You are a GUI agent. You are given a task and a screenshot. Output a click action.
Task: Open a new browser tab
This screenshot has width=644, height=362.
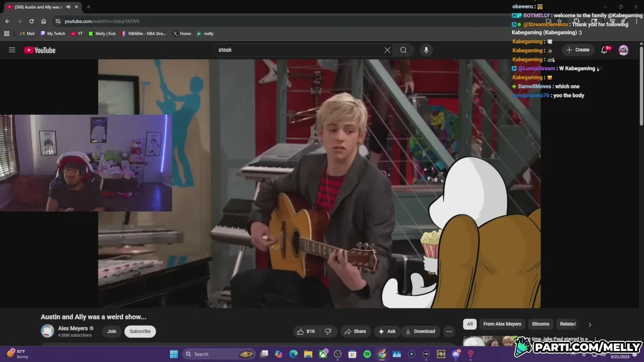point(89,7)
